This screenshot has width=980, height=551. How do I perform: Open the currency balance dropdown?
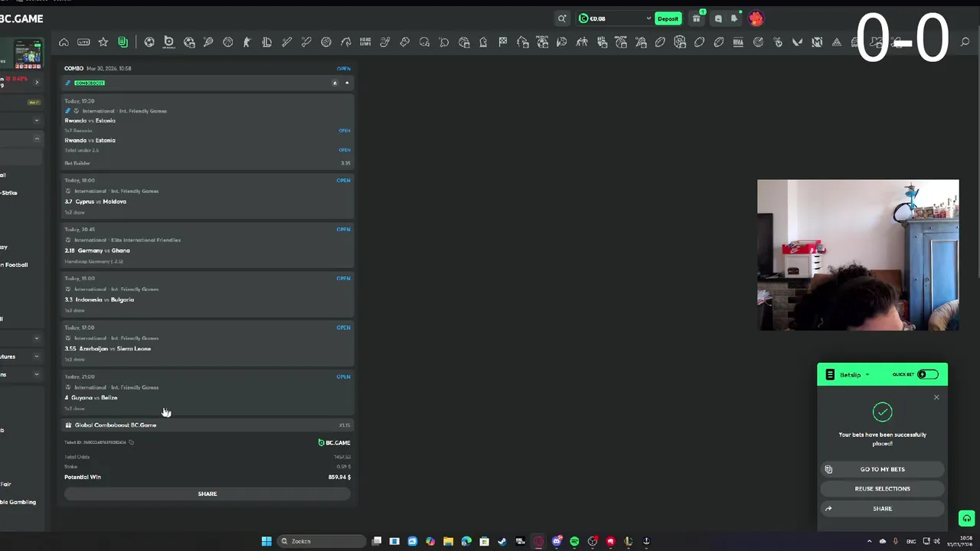tap(648, 18)
